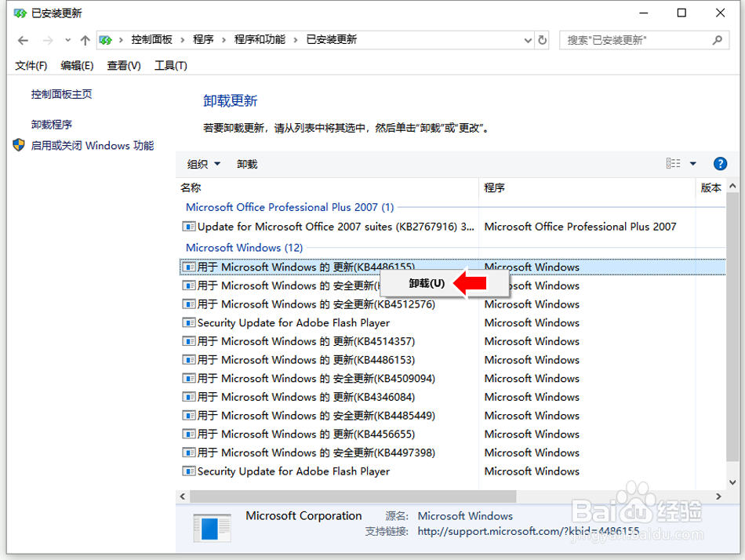Viewport: 745px width, 560px height.
Task: Open the 组织 dropdown
Action: click(203, 164)
